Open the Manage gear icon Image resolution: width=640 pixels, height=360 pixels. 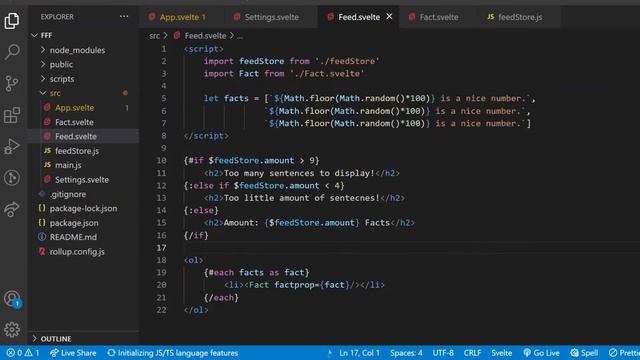click(11, 329)
